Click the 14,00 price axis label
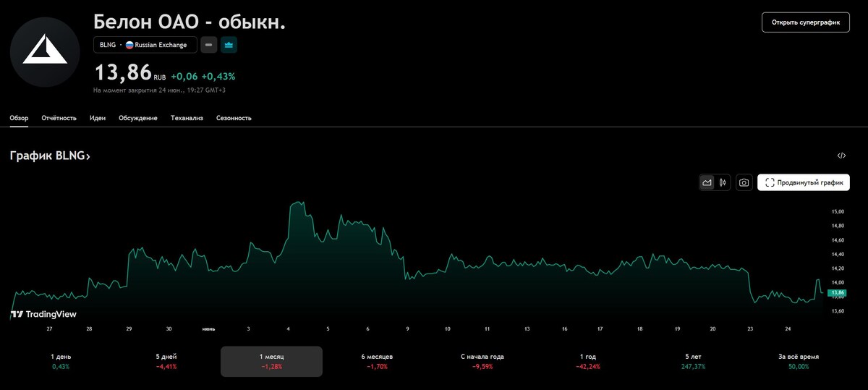Image resolution: width=868 pixels, height=390 pixels. pyautogui.click(x=838, y=282)
